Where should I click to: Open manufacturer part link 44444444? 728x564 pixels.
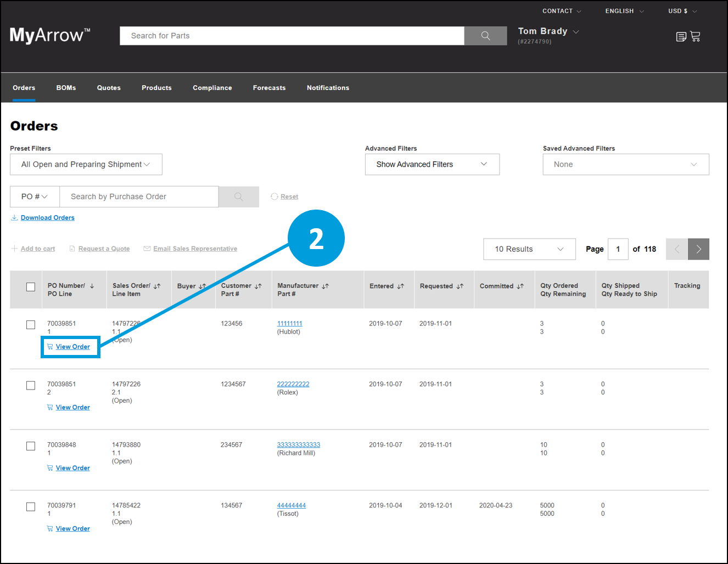(291, 505)
